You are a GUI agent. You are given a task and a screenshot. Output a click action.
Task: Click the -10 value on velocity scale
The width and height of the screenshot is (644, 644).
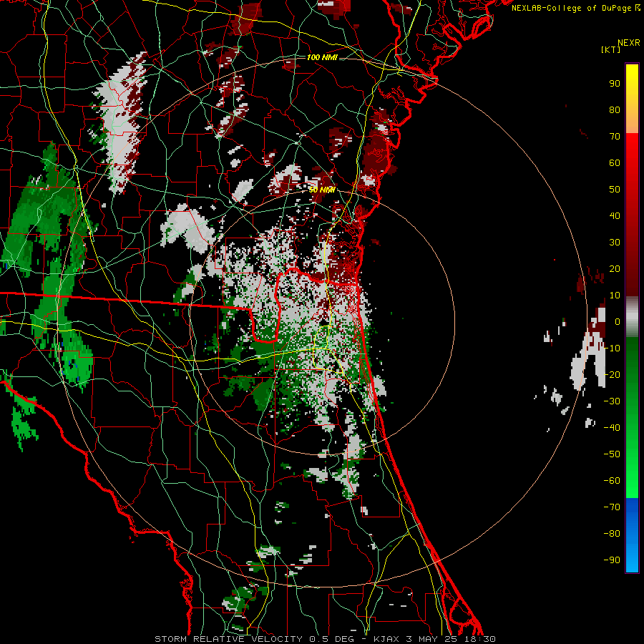tap(612, 348)
